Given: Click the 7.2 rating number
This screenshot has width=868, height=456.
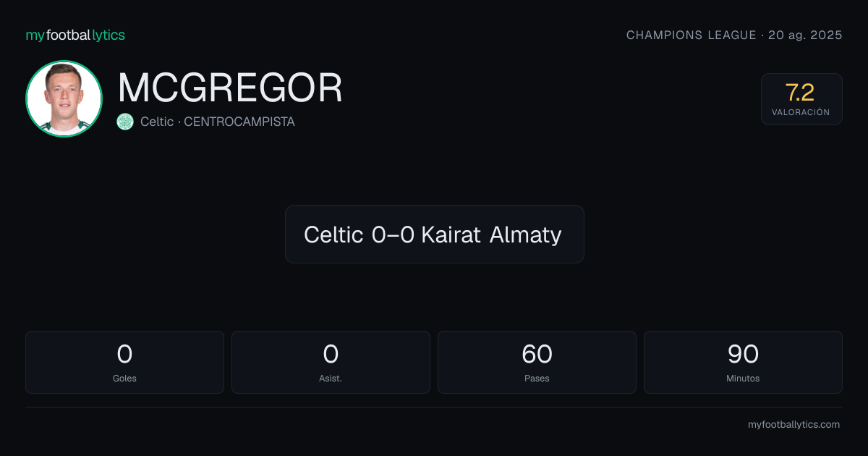Looking at the screenshot, I should (800, 93).
